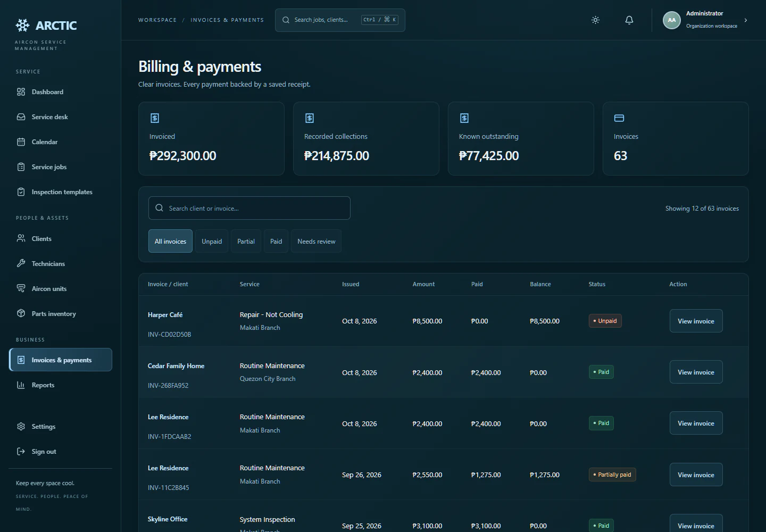Show All invoices filter tab

(170, 241)
